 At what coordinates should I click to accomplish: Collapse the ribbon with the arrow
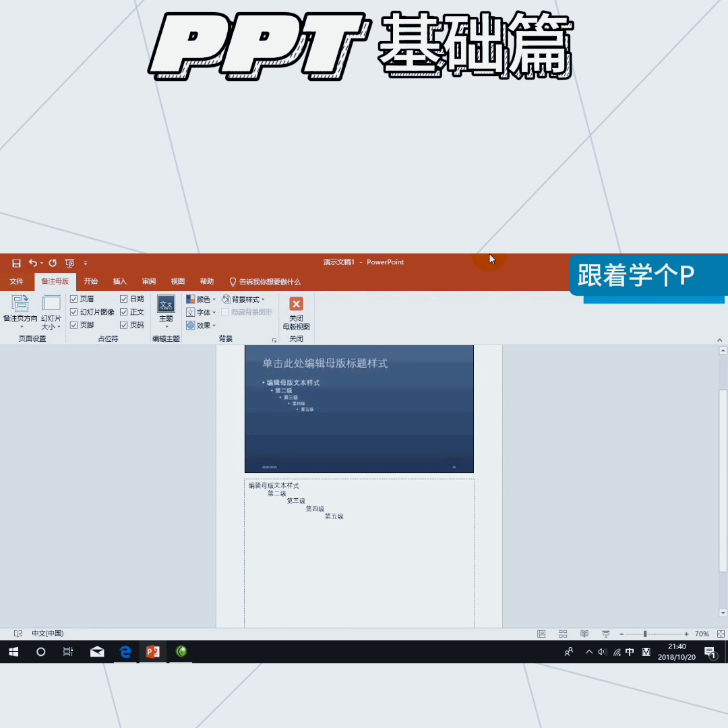(720, 340)
